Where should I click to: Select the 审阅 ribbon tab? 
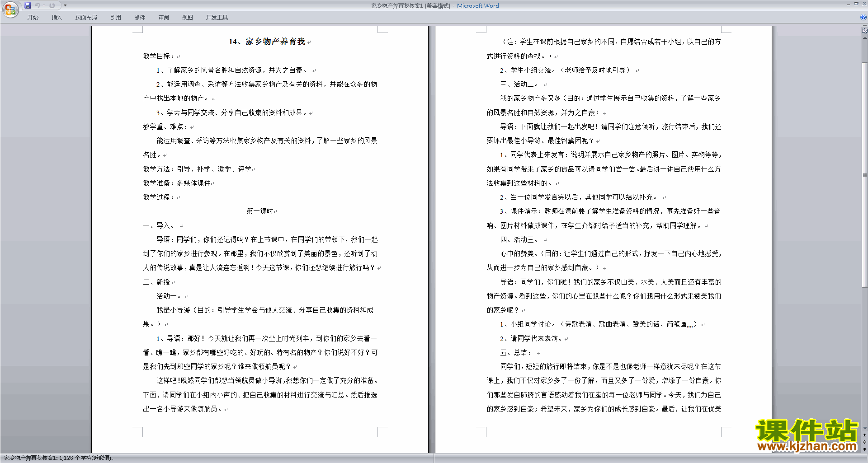click(x=164, y=18)
